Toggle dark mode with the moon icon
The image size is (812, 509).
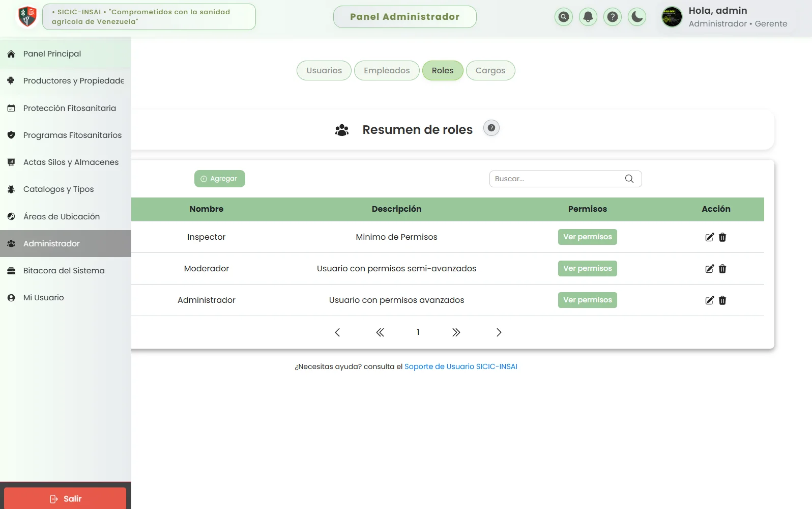pyautogui.click(x=637, y=17)
